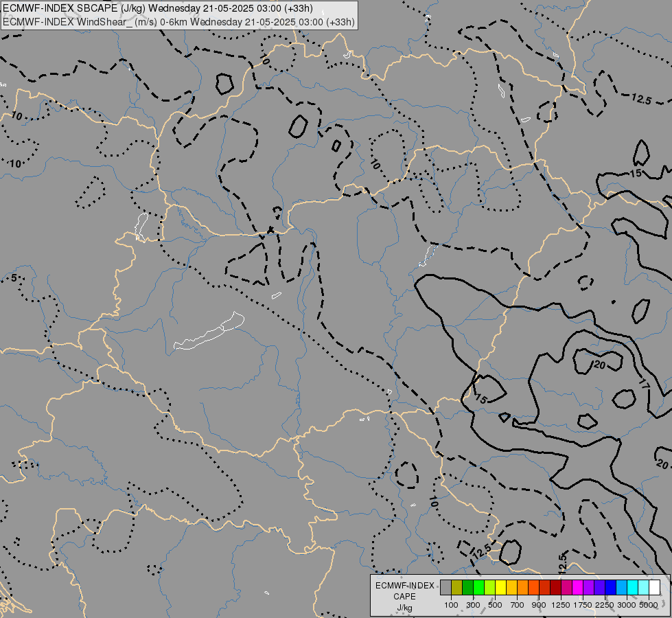The image size is (672, 618).
Task: Click the contour label 5 on map
Action: (14, 278)
